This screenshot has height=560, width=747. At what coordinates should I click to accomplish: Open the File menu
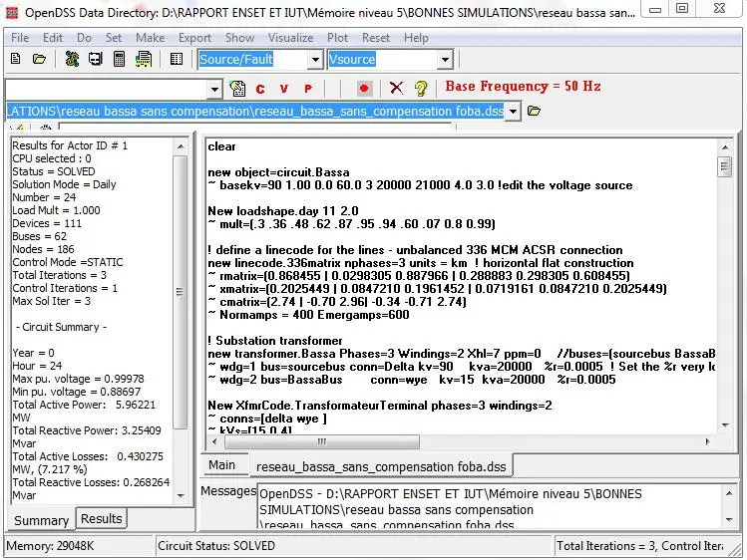[20, 38]
